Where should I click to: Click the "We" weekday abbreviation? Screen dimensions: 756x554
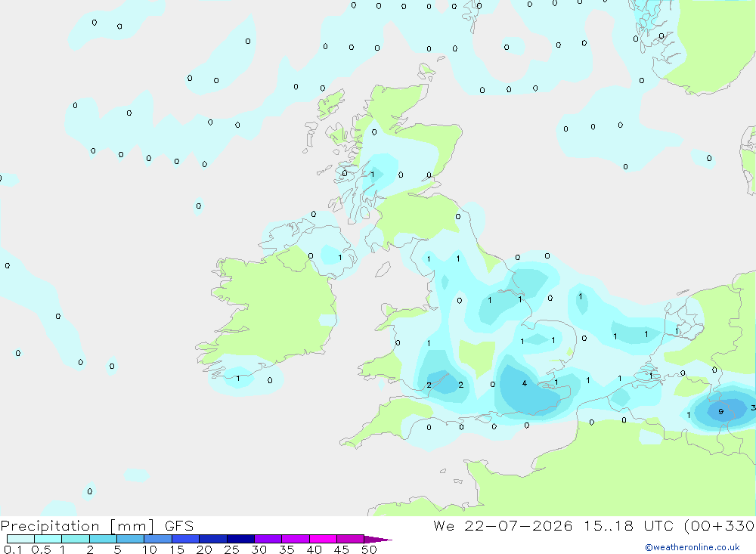click(444, 525)
